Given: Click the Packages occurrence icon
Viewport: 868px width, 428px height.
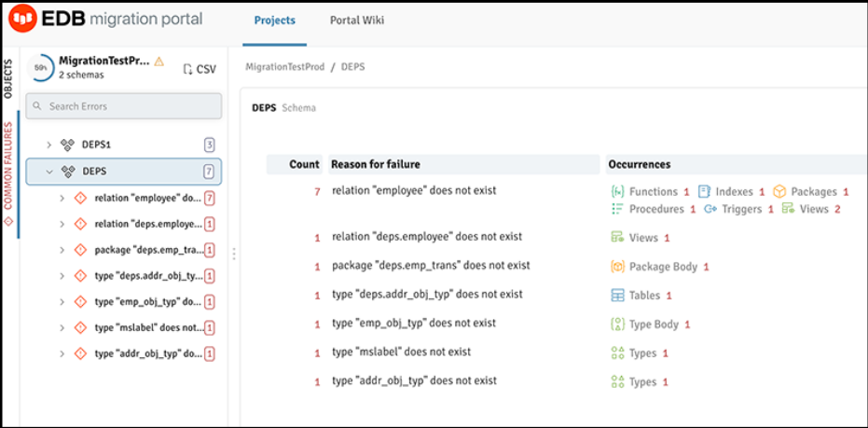Looking at the screenshot, I should [x=779, y=192].
